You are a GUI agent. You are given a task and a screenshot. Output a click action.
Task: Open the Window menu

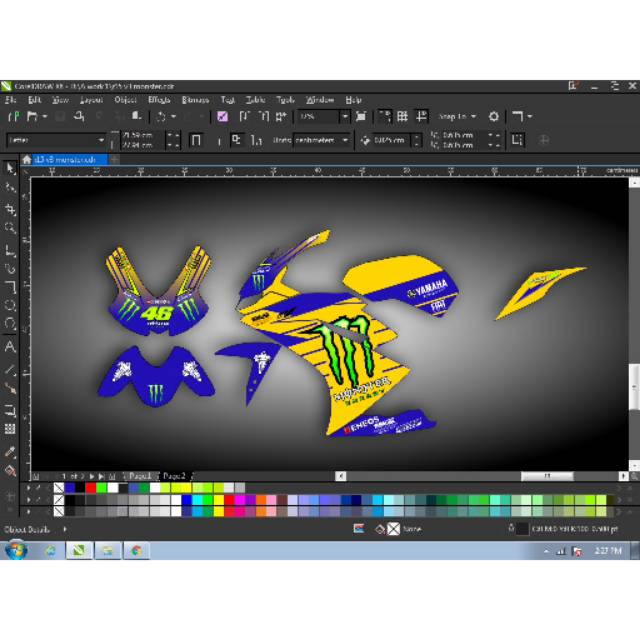[x=320, y=100]
